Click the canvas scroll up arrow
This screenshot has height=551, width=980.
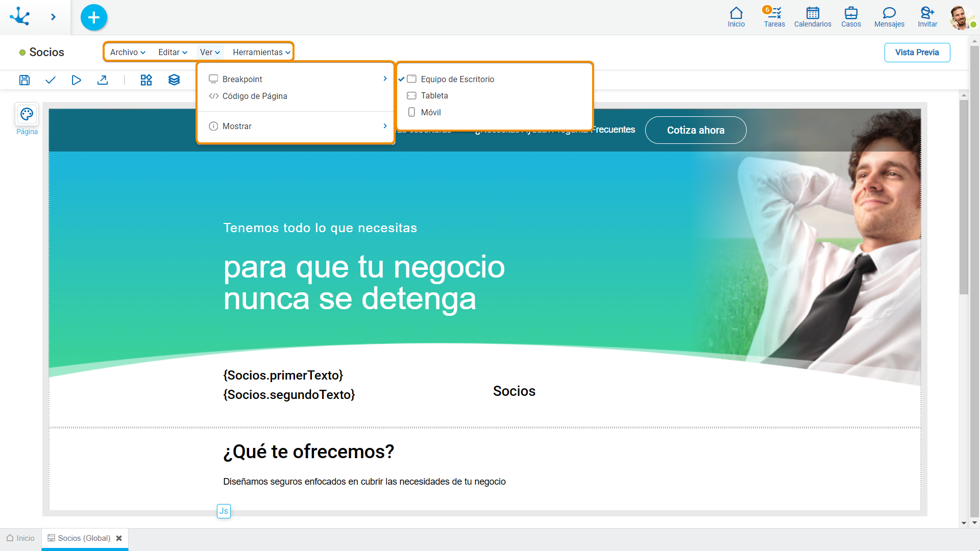[964, 95]
